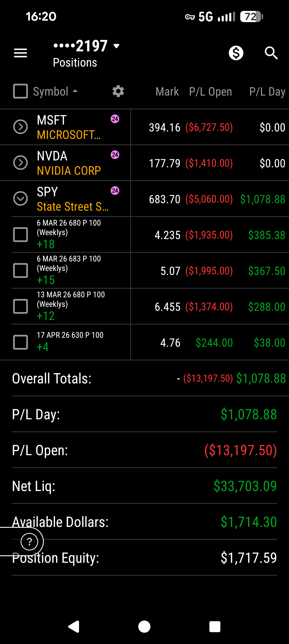Toggle the select-all checkbox beside Symbol

tap(21, 91)
